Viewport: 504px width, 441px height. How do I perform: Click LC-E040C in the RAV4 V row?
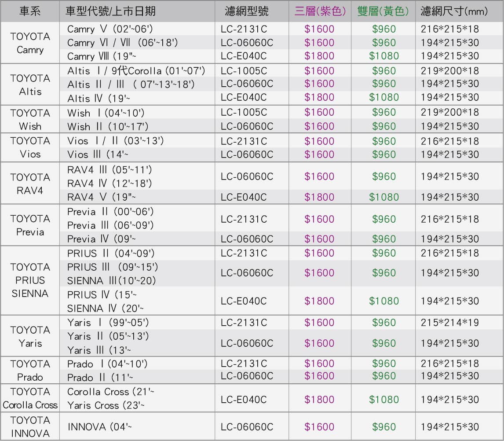(x=244, y=197)
